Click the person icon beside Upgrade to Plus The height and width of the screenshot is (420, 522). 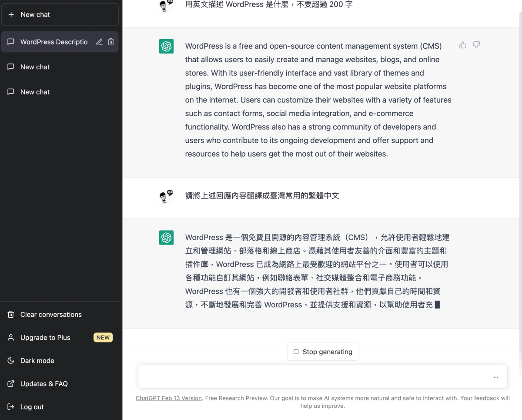(x=11, y=337)
